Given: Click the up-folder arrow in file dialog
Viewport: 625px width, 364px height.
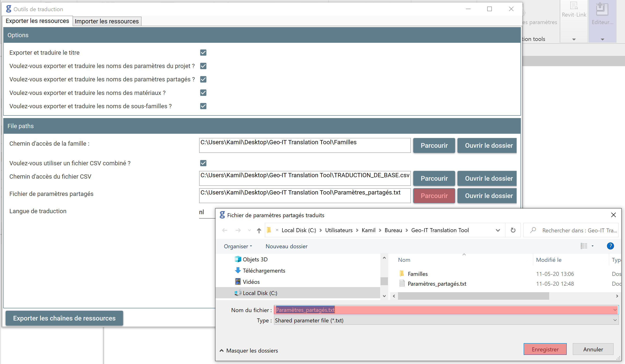Looking at the screenshot, I should [x=259, y=231].
